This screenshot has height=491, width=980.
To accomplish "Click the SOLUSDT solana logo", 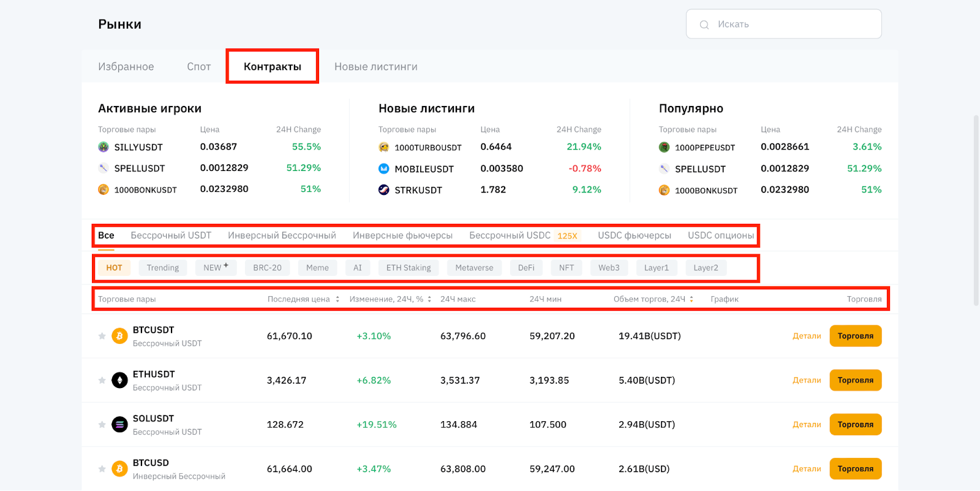I will click(x=119, y=424).
